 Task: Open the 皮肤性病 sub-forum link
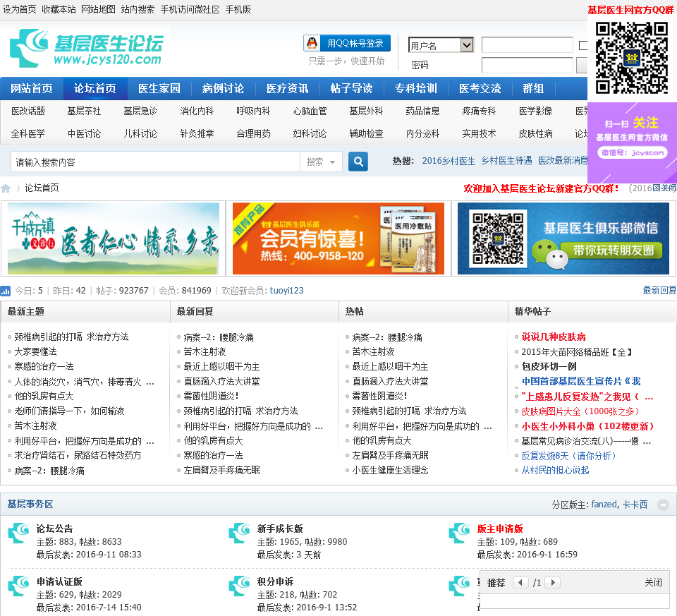click(535, 133)
